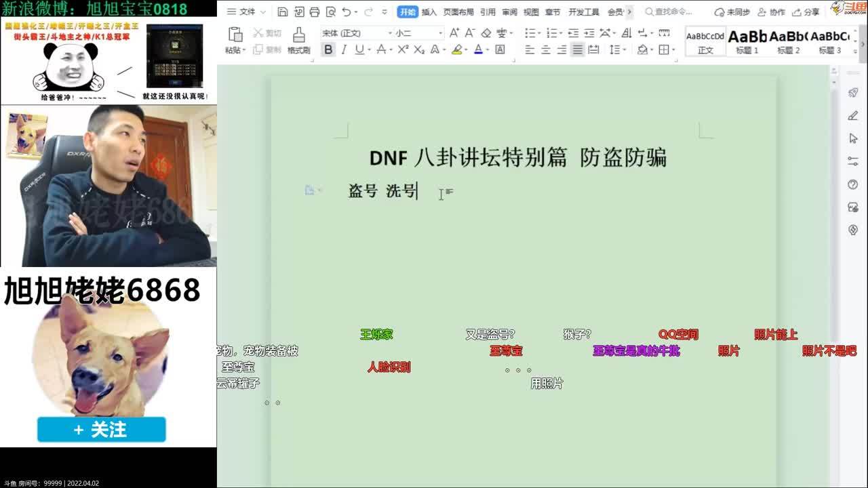868x488 pixels.
Task: Click the 分享 share button
Action: (806, 12)
